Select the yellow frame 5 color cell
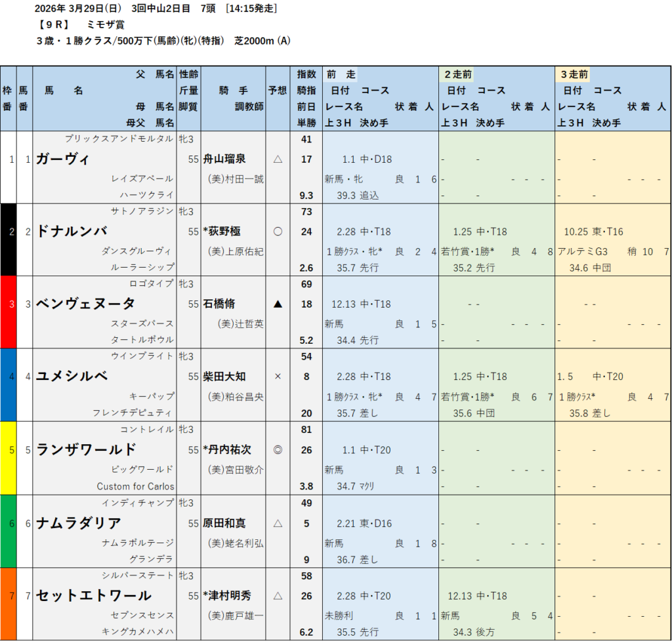The width and height of the screenshot is (672, 641). click(x=7, y=457)
